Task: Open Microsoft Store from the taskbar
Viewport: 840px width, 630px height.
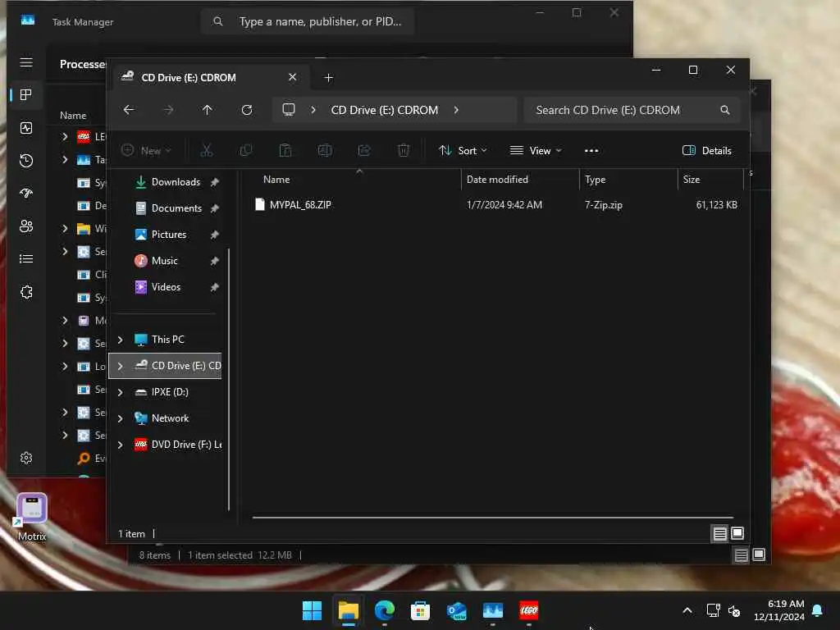Action: pyautogui.click(x=420, y=610)
